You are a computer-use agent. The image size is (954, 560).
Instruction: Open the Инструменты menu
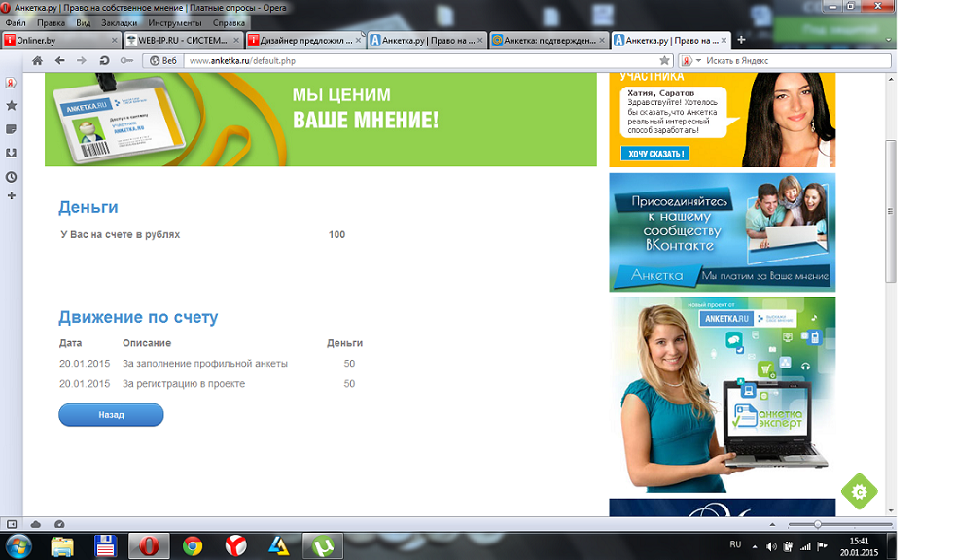(x=175, y=23)
